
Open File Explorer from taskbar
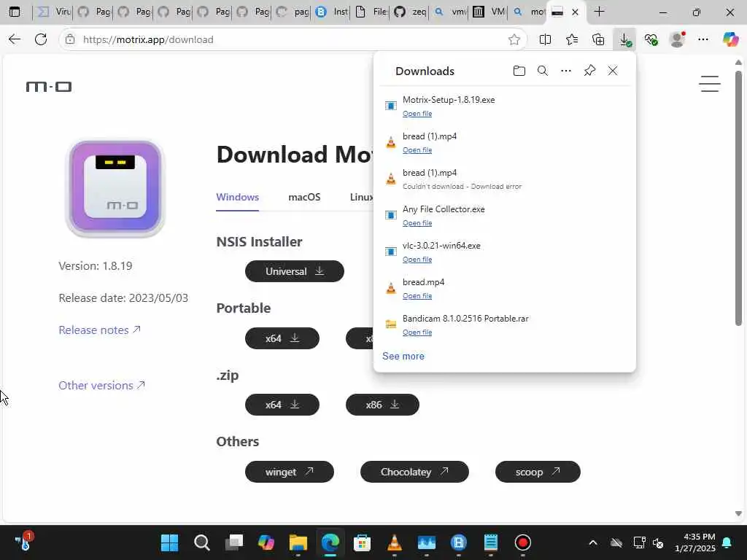pyautogui.click(x=298, y=542)
